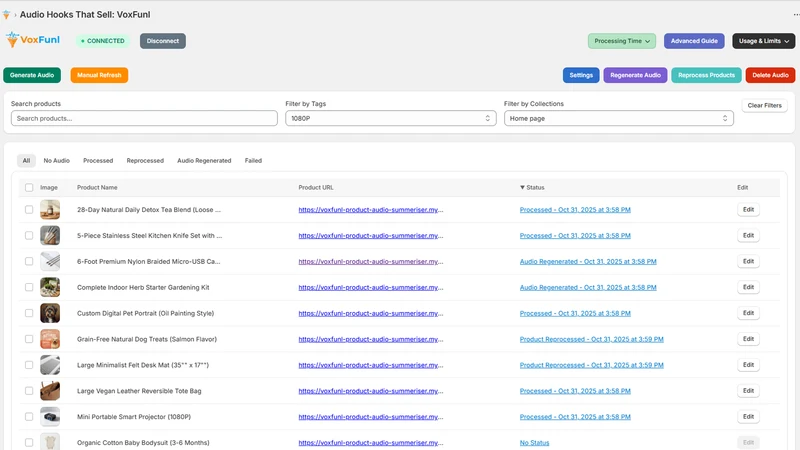Open the Filter by Collections Home page selector
The width and height of the screenshot is (800, 450).
coord(618,118)
